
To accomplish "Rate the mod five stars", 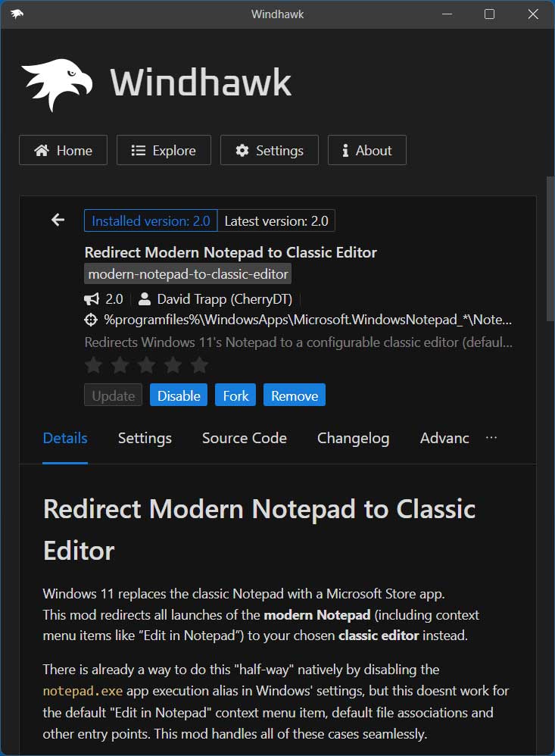I will tap(199, 366).
